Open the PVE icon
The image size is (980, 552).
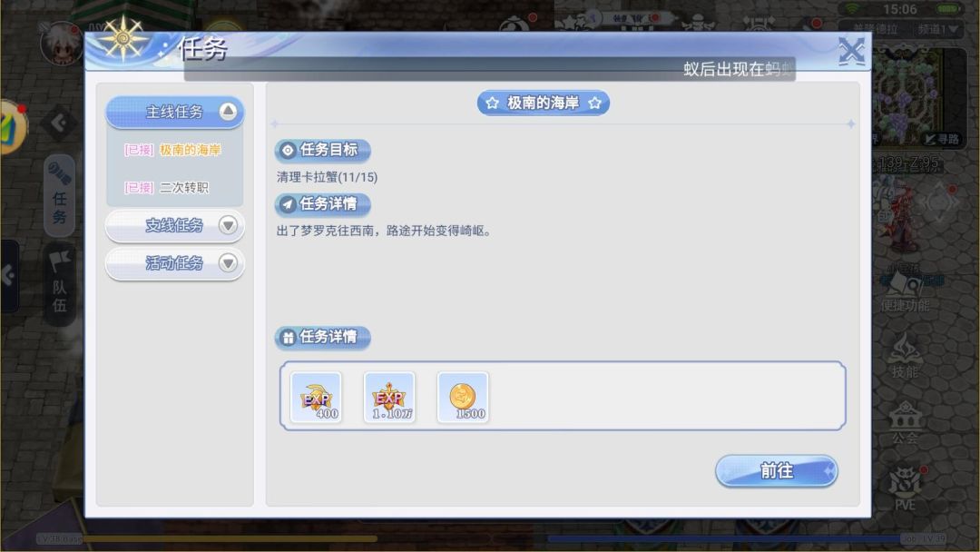(x=905, y=488)
